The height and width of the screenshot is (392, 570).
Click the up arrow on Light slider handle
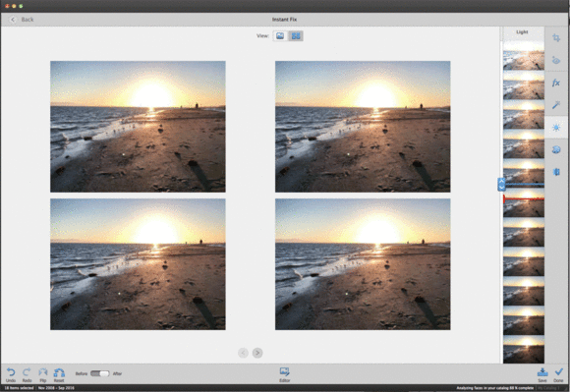[x=501, y=181]
